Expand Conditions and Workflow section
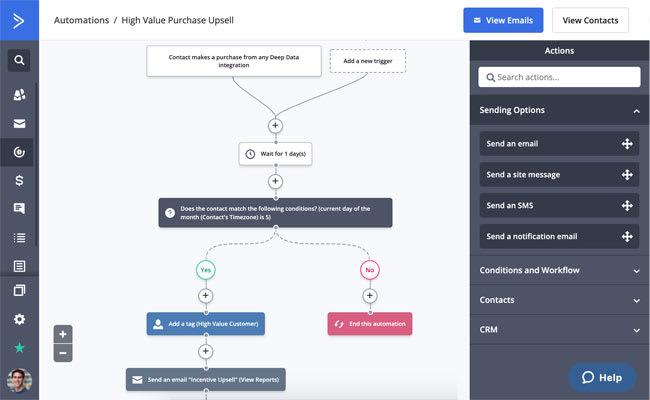 560,270
